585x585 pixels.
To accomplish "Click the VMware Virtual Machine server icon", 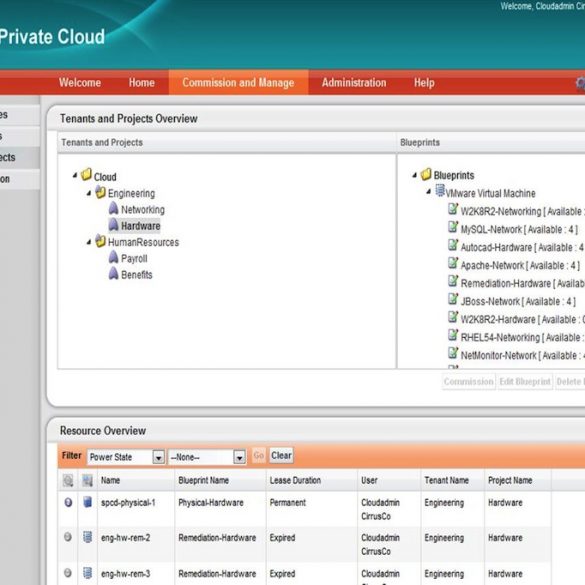I will [440, 191].
